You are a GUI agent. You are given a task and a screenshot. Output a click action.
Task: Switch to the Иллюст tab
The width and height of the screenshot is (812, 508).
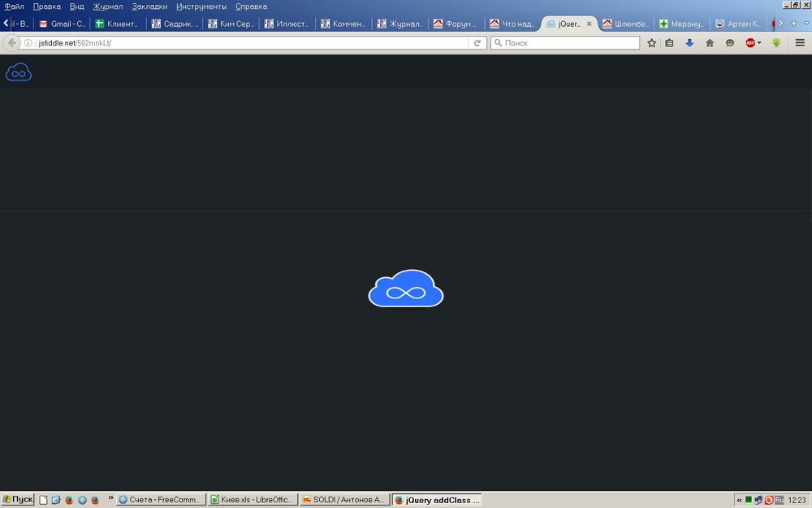[x=287, y=24]
